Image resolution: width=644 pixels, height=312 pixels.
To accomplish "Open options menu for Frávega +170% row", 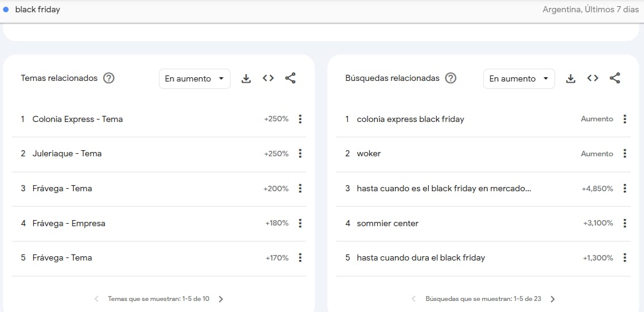I will 301,258.
